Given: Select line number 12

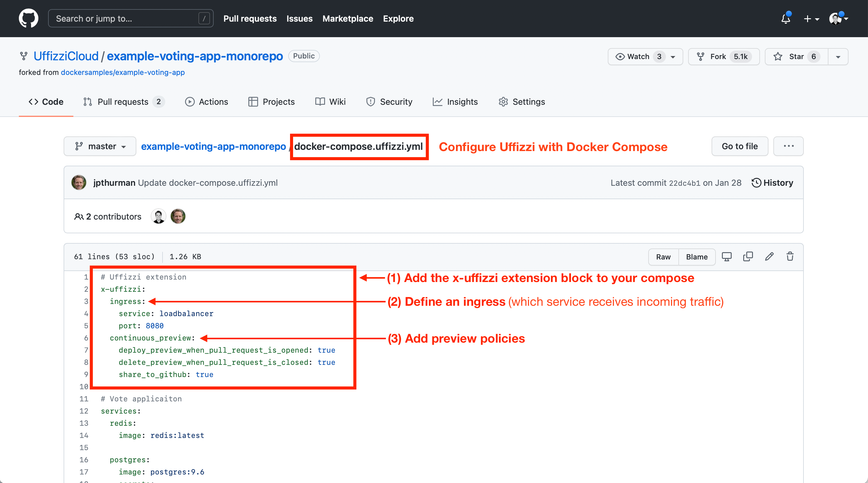Looking at the screenshot, I should click(x=84, y=411).
